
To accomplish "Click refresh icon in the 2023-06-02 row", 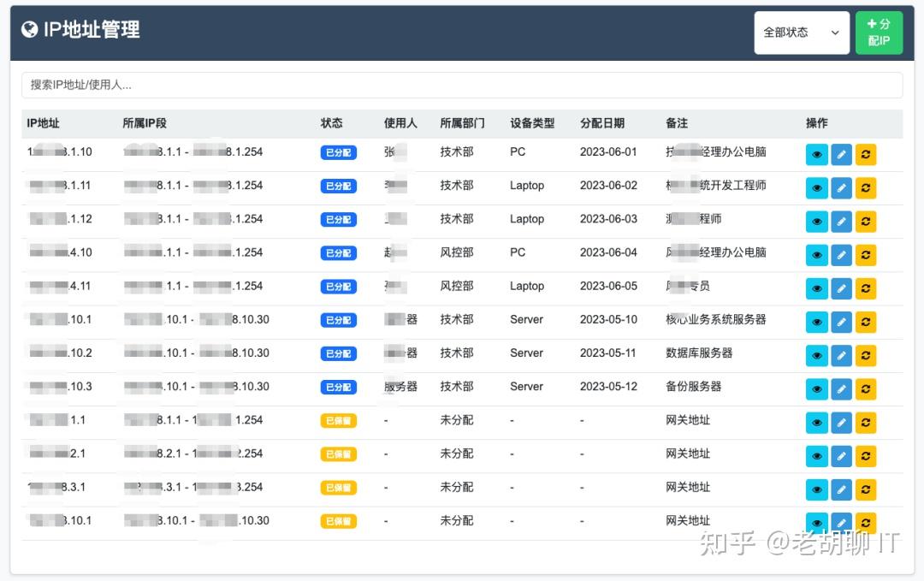I will tap(866, 188).
